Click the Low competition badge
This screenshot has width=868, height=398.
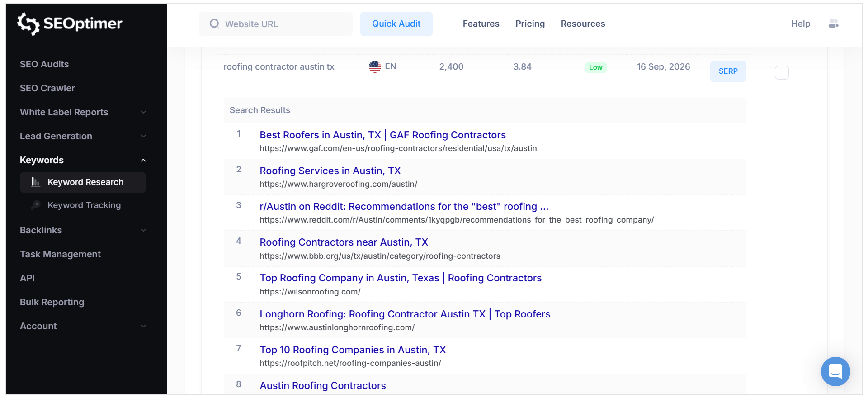pyautogui.click(x=595, y=67)
